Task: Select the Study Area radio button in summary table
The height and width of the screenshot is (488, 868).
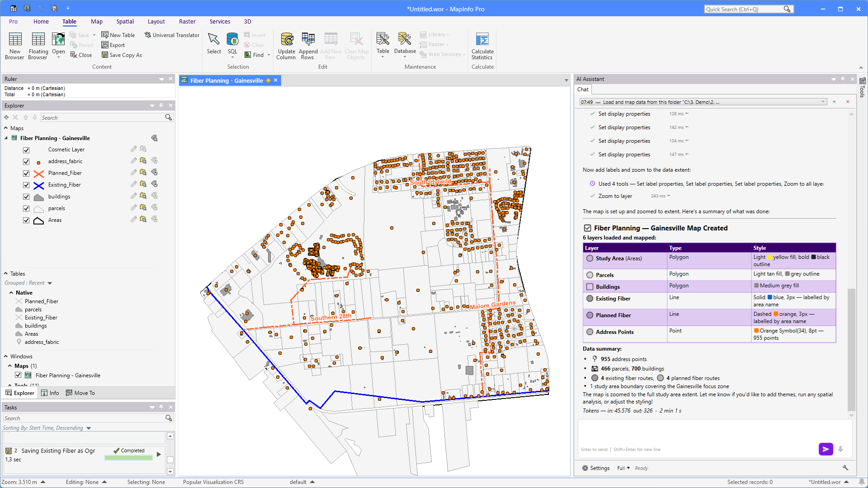Action: (x=590, y=258)
